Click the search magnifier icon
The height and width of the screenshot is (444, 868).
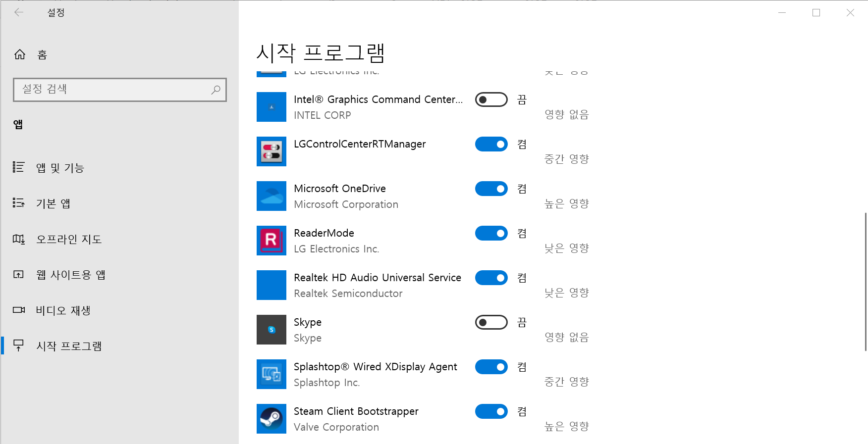coord(216,90)
